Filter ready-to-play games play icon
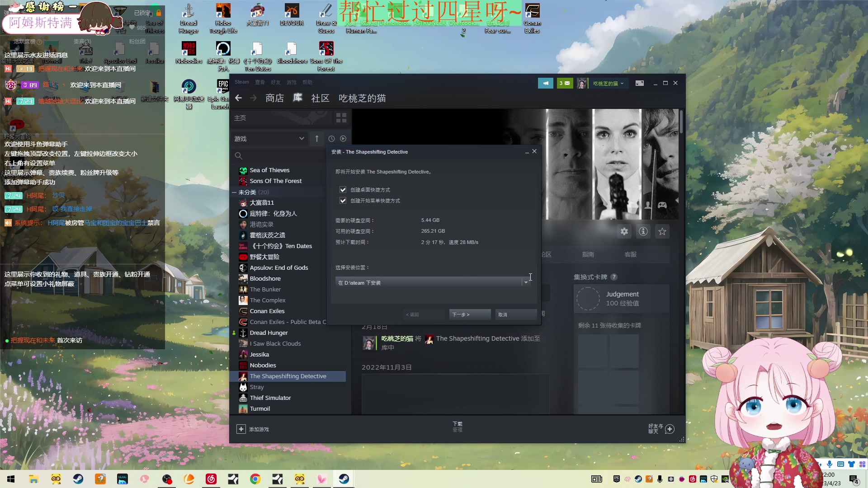The width and height of the screenshot is (868, 488). pyautogui.click(x=343, y=139)
